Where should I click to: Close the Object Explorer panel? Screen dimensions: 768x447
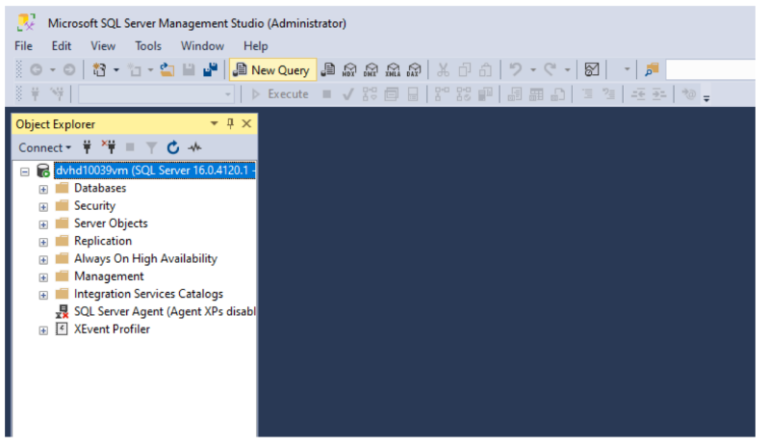(246, 123)
